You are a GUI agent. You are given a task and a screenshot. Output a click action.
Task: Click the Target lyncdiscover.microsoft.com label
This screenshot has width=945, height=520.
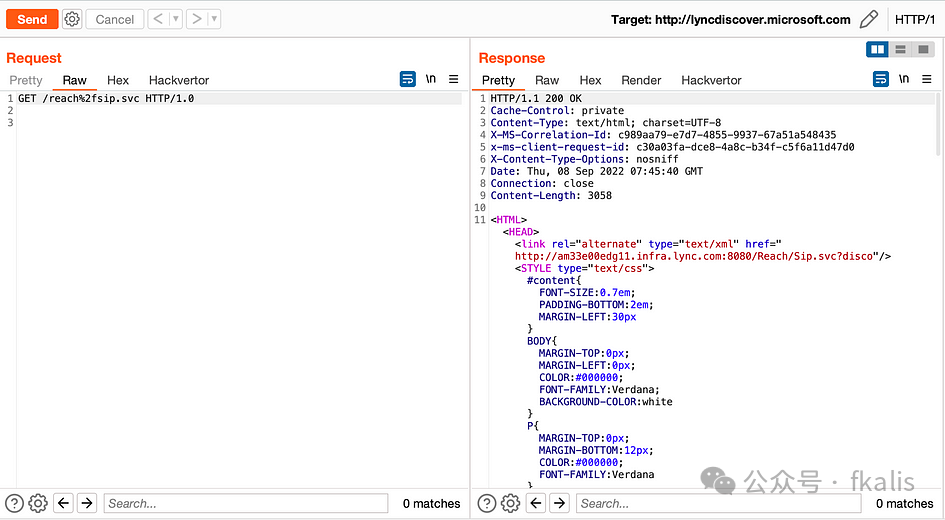(x=730, y=19)
